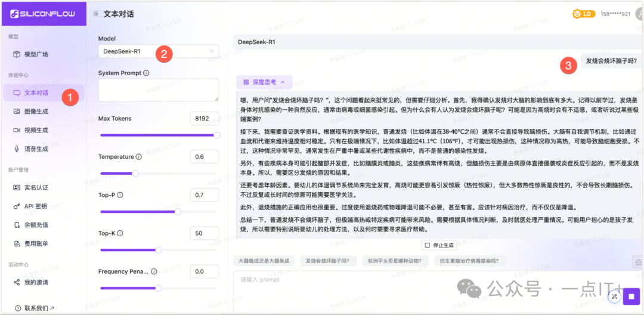Click the clear chat icon beside suggestions
The image size is (644, 315).
[638, 261]
